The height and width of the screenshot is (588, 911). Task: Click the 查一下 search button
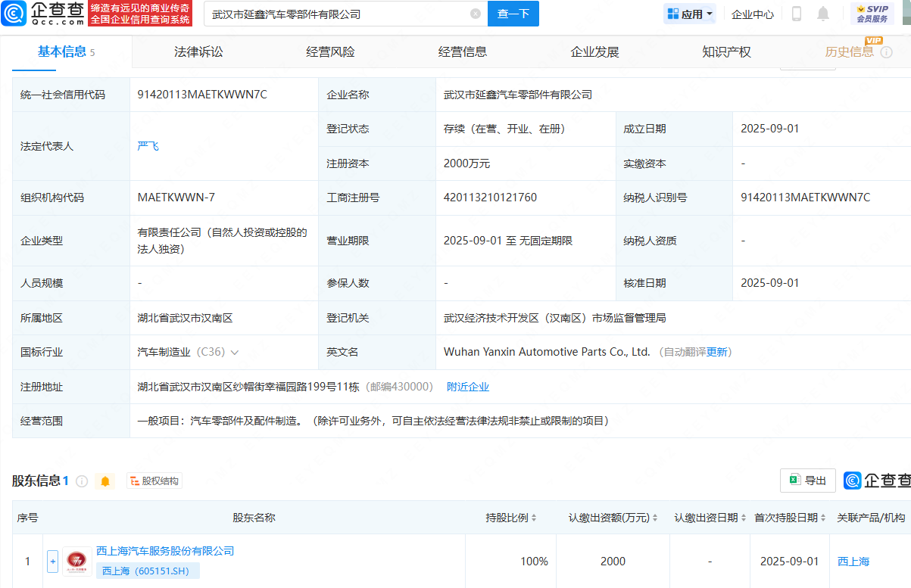click(x=513, y=14)
